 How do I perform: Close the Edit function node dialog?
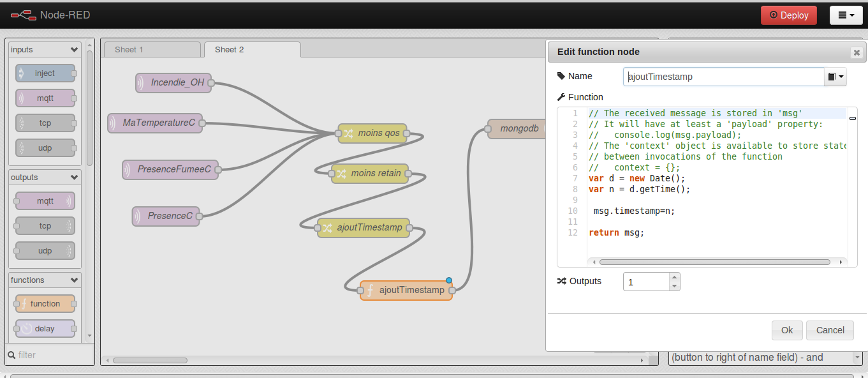[x=857, y=52]
